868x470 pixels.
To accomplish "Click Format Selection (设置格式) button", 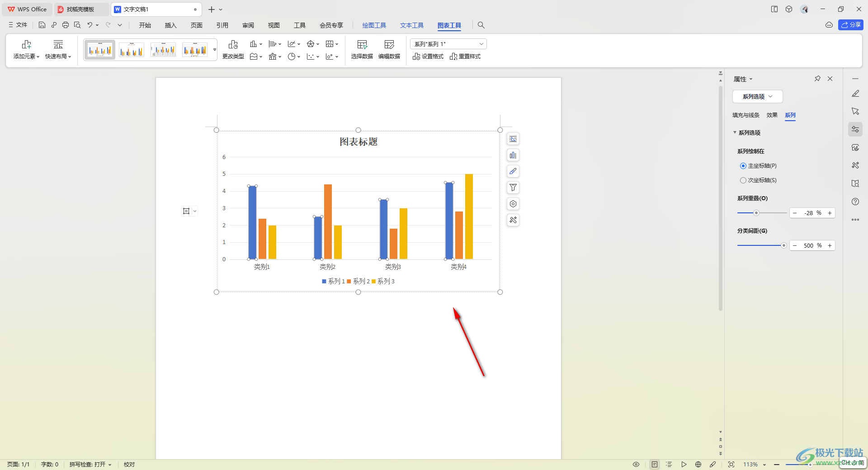I will (x=428, y=56).
